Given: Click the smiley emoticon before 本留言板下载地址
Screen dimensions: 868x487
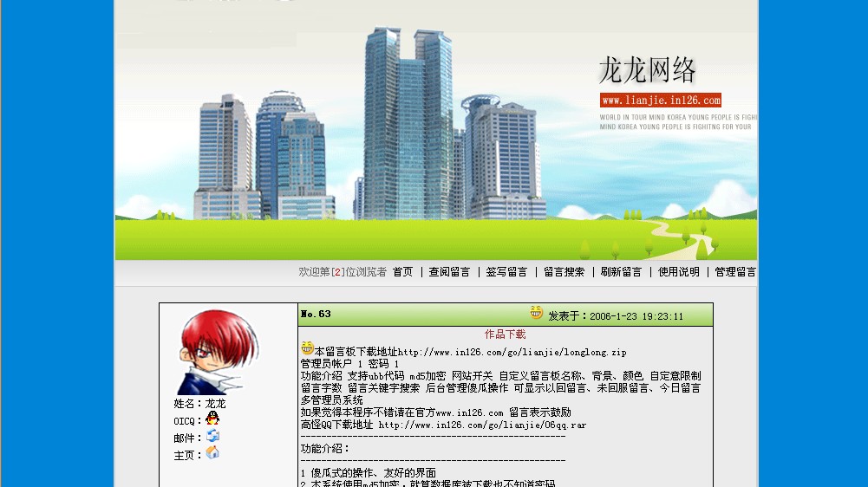Looking at the screenshot, I should pos(307,348).
